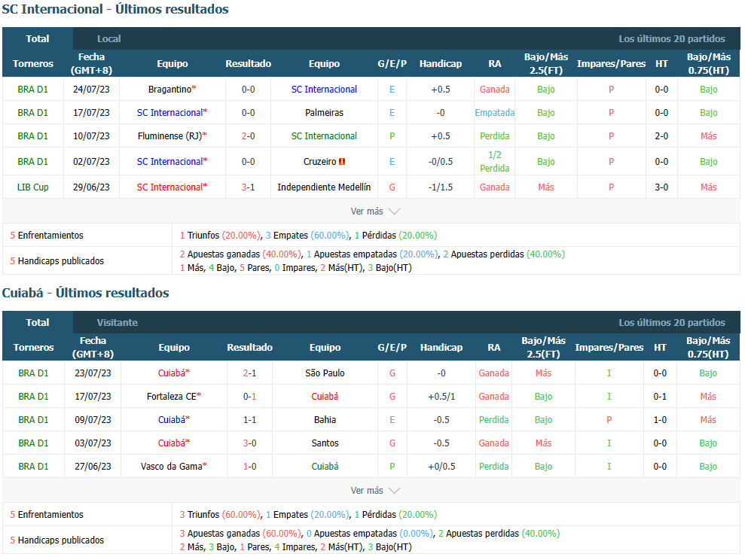Image resolution: width=745 pixels, height=560 pixels.
Task: Open Fluminense (RJ) team link
Action: (x=169, y=136)
